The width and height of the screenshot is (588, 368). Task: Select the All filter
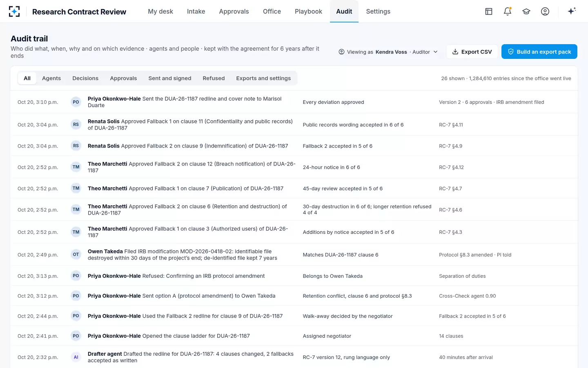pos(27,78)
